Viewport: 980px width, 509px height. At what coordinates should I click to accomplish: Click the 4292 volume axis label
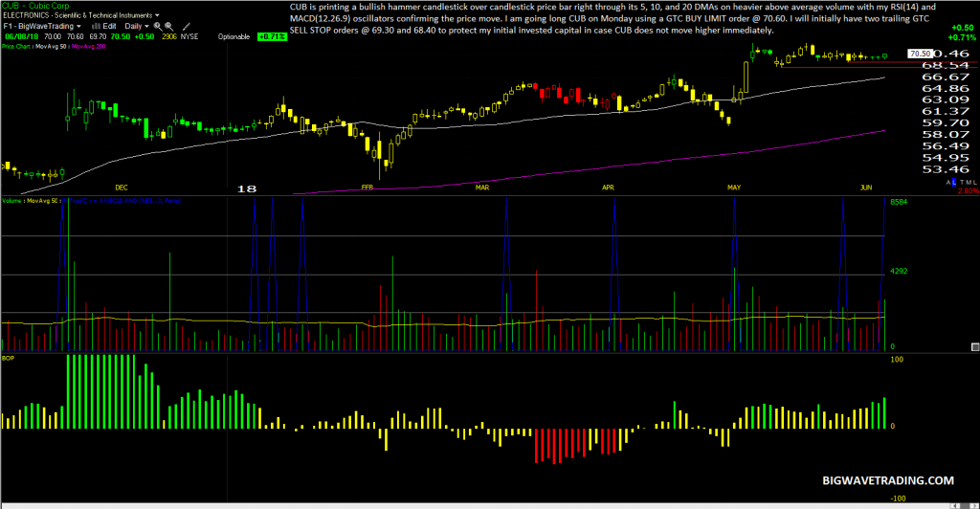pos(899,272)
